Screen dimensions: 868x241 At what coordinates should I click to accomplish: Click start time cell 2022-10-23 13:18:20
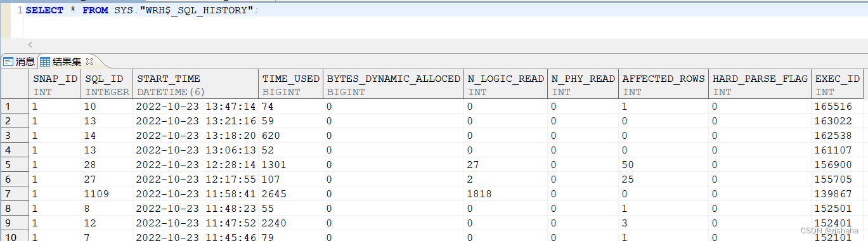[x=196, y=136]
